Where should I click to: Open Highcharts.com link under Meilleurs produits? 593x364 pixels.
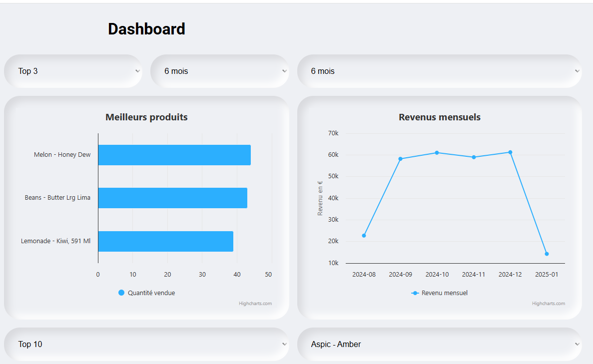(x=255, y=304)
